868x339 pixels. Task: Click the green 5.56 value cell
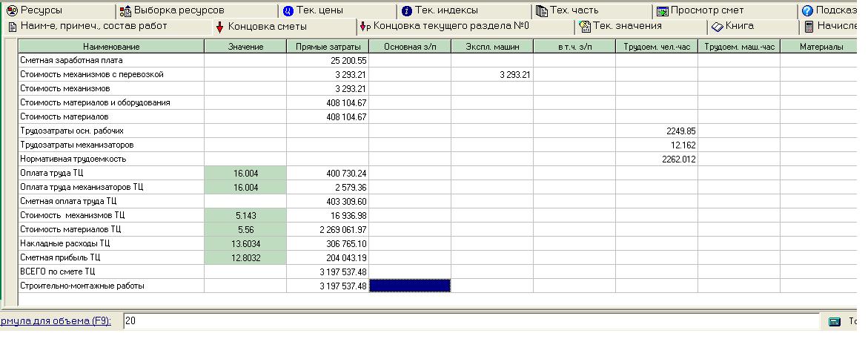coord(245,229)
